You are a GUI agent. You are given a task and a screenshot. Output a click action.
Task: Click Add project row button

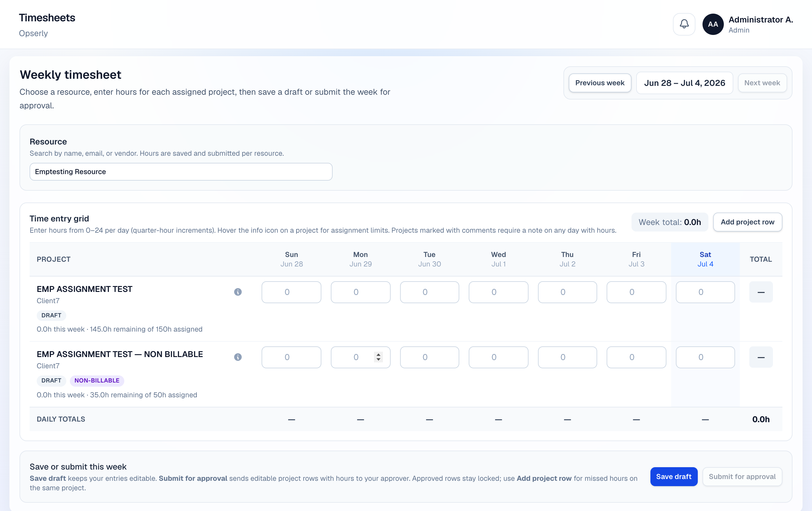click(x=747, y=222)
